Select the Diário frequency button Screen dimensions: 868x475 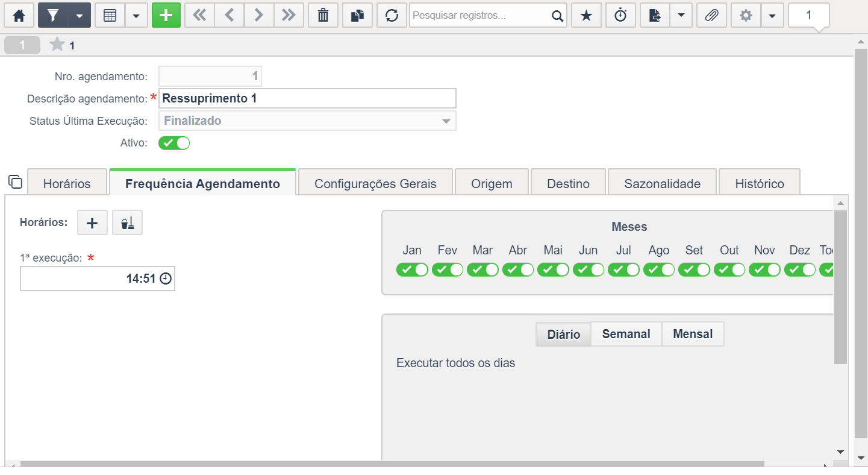(x=563, y=334)
